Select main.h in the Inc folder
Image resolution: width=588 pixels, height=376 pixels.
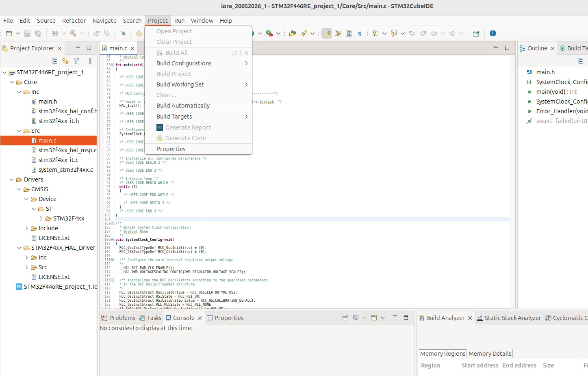coord(44,102)
